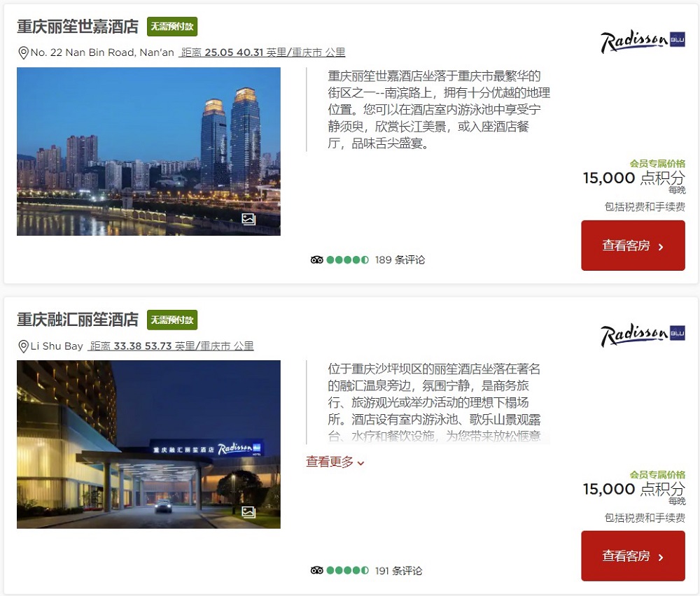The image size is (700, 596).
Task: Open gallery icon on Radisson Blu Plaza Chongqing photo
Action: (248, 218)
